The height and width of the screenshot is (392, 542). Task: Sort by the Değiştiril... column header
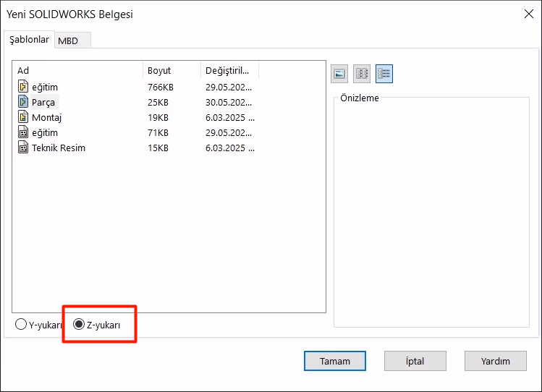point(230,70)
